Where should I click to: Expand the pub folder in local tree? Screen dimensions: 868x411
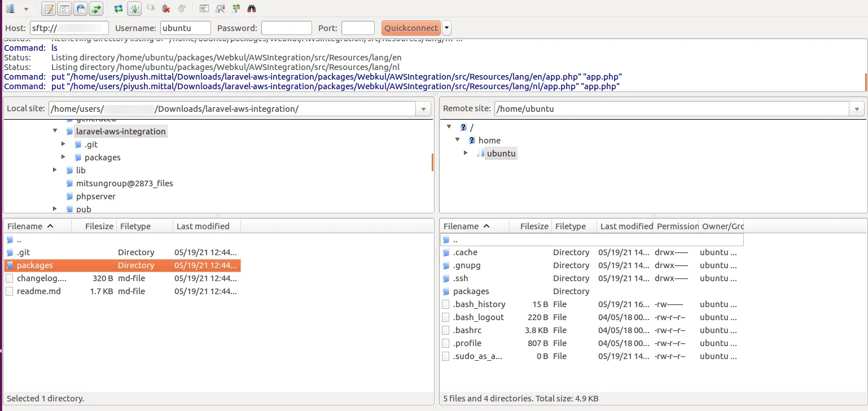[x=55, y=209]
